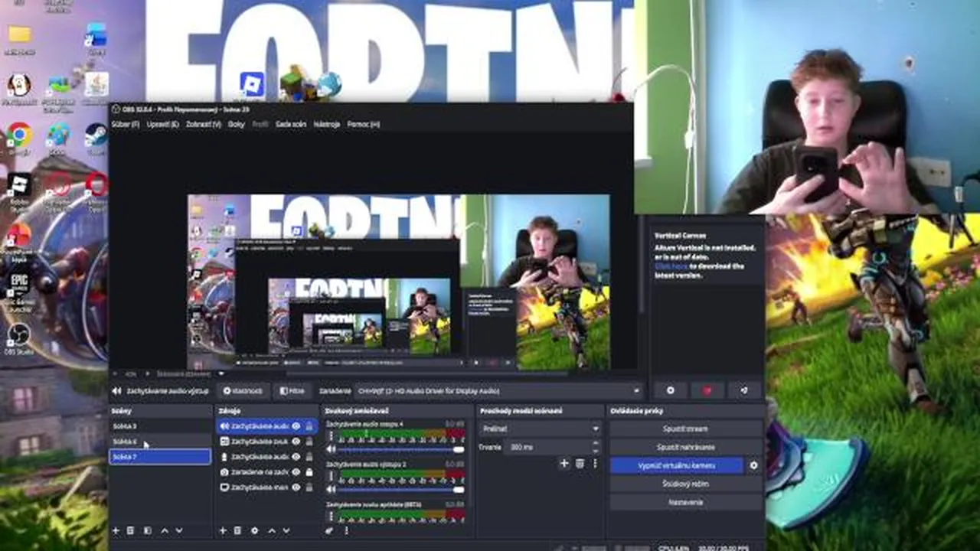Move scene up with arrow icon

(x=164, y=530)
